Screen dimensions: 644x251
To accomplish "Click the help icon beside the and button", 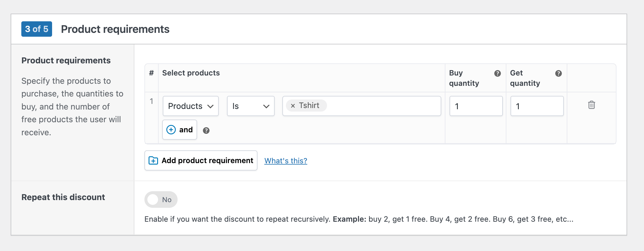I will point(206,131).
